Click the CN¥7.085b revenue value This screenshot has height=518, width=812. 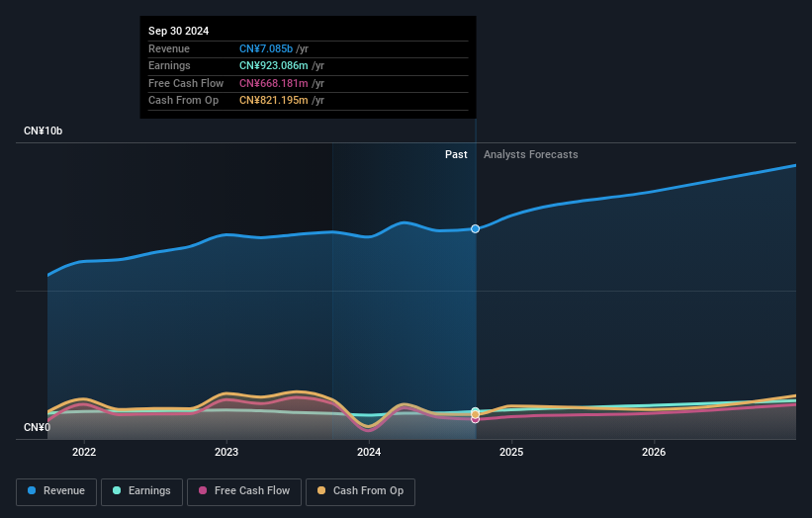tap(266, 48)
